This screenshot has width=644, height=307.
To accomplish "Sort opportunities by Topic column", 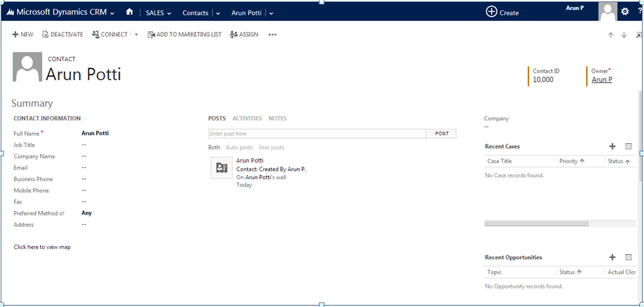I will coord(494,272).
